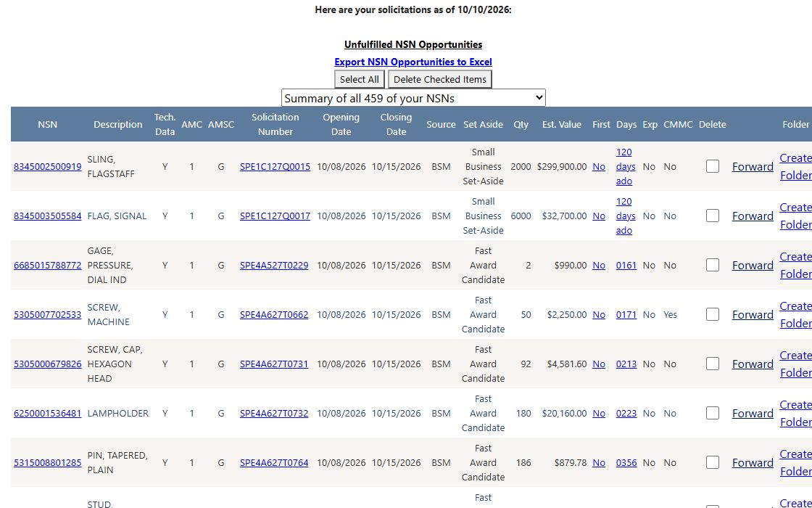Open solicitation SPE4A627T0731
The width and height of the screenshot is (812, 508).
tap(274, 364)
